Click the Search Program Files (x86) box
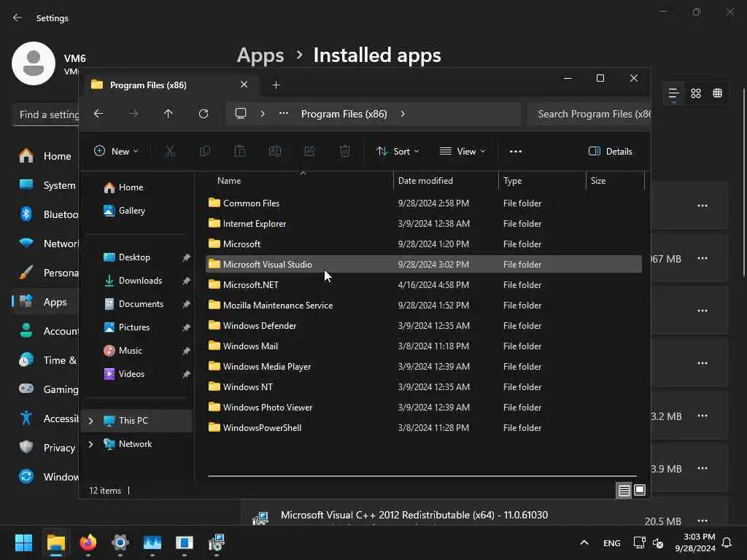Screen dimensions: 747x560 [x=589, y=114]
